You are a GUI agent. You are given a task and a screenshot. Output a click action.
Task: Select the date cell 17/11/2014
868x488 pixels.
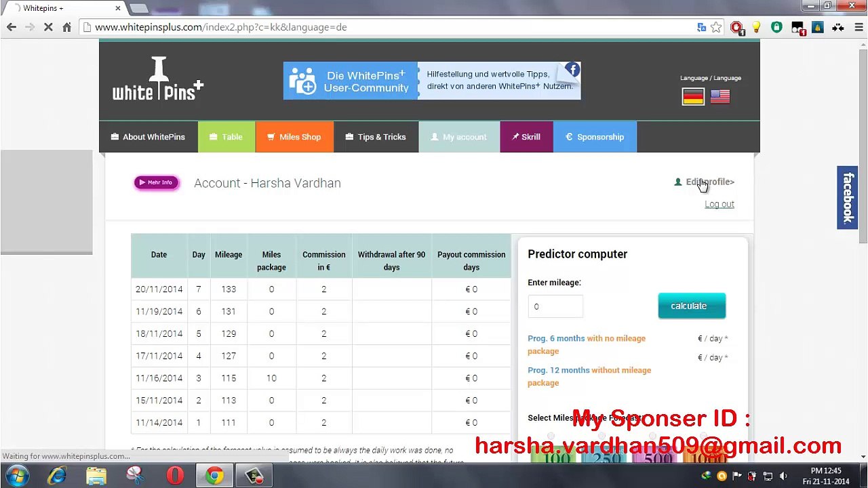click(159, 356)
